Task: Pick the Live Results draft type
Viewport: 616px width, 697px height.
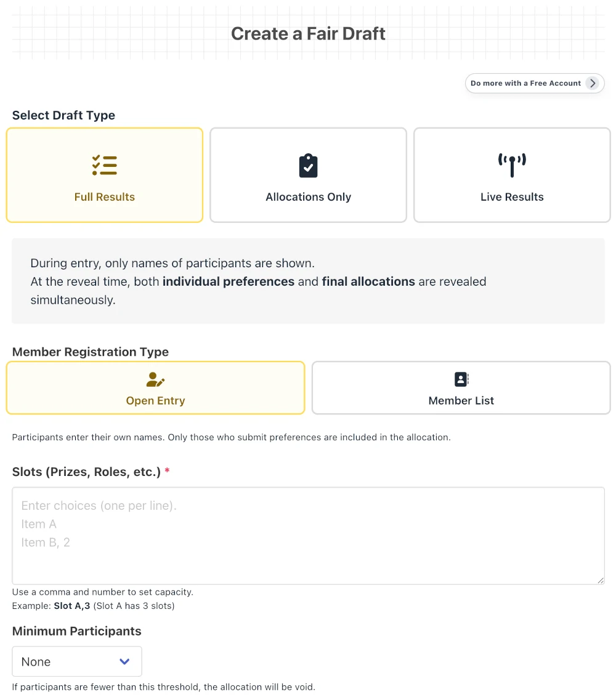Action: pyautogui.click(x=512, y=175)
